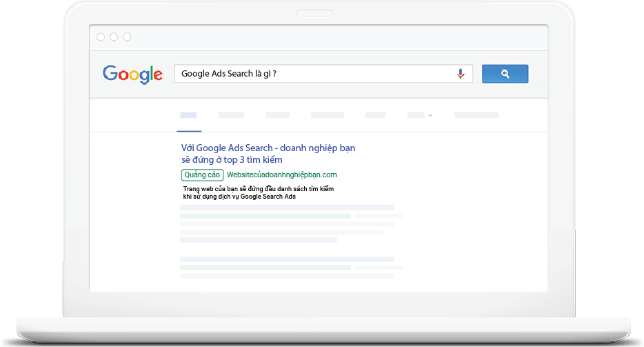
Task: Focus the search field containing Google Ads Search
Action: coord(323,74)
